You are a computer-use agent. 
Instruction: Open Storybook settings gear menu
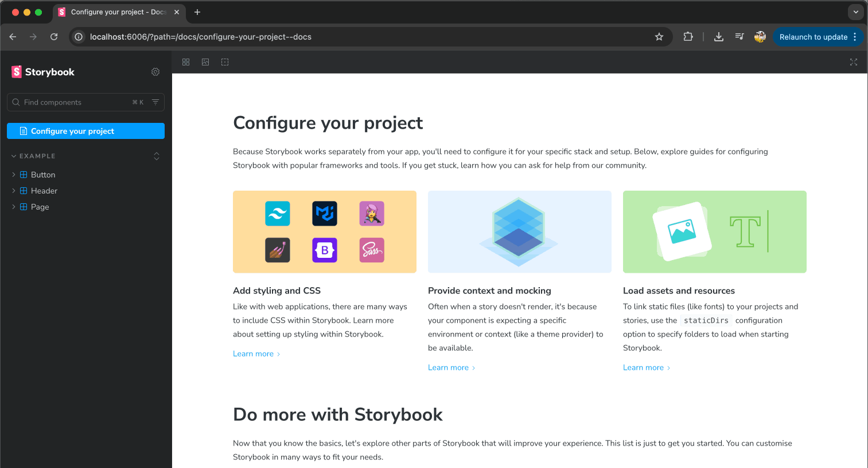point(155,72)
